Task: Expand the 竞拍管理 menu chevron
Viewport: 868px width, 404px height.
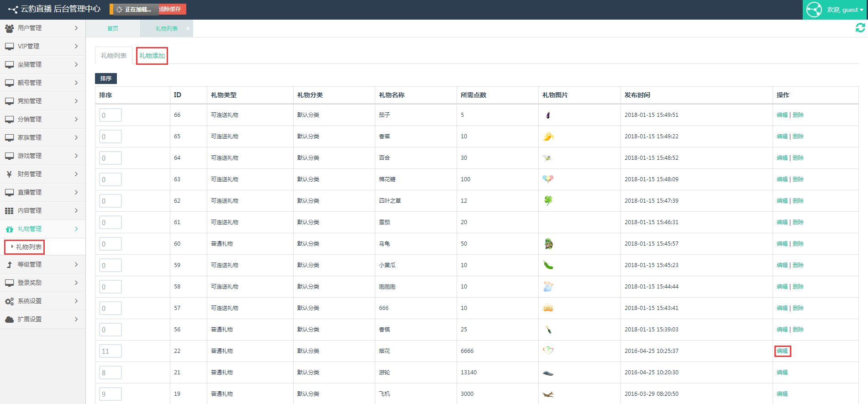Action: click(x=76, y=101)
